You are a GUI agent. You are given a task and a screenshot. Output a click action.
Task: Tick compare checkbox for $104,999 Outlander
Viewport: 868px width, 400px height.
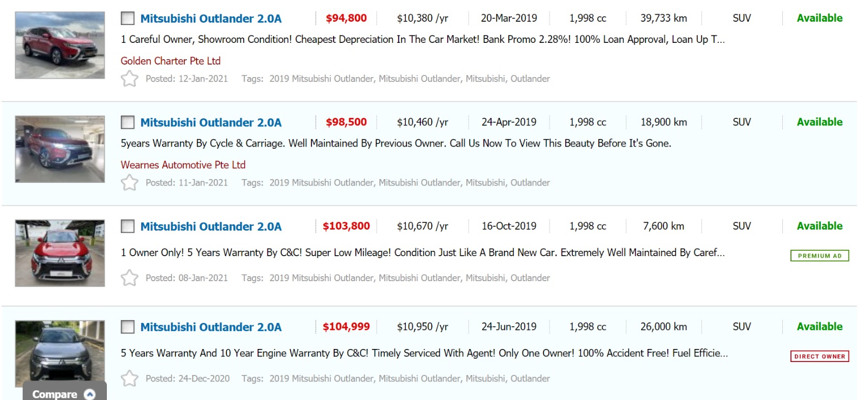pyautogui.click(x=127, y=327)
